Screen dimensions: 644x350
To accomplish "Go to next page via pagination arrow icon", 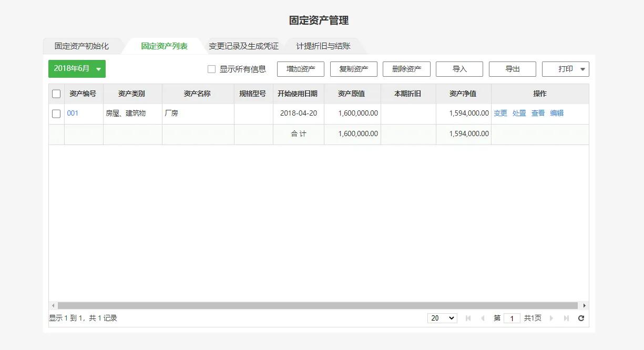I will click(551, 317).
